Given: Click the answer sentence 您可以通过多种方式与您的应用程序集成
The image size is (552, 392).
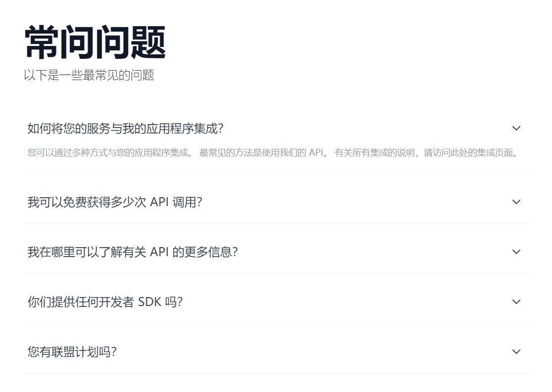Looking at the screenshot, I should [109, 153].
